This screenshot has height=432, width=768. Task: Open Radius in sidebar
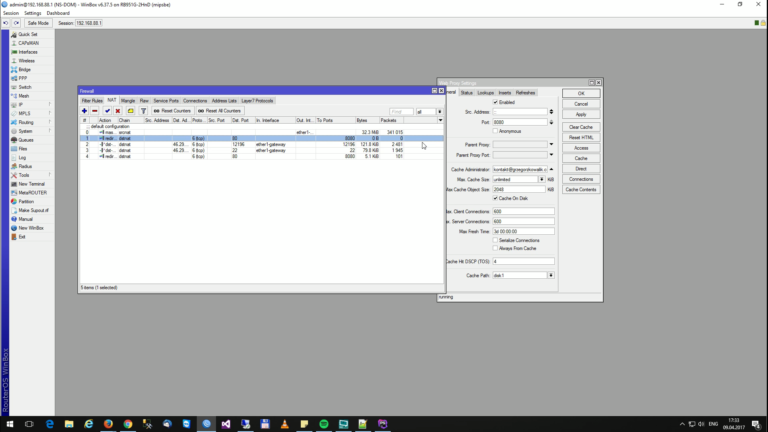click(x=25, y=167)
